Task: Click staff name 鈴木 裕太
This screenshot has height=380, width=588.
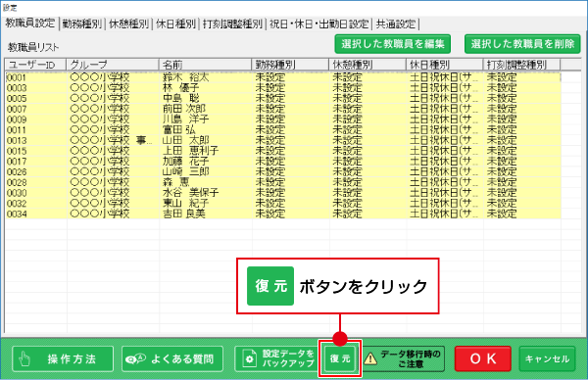Action: click(x=185, y=77)
